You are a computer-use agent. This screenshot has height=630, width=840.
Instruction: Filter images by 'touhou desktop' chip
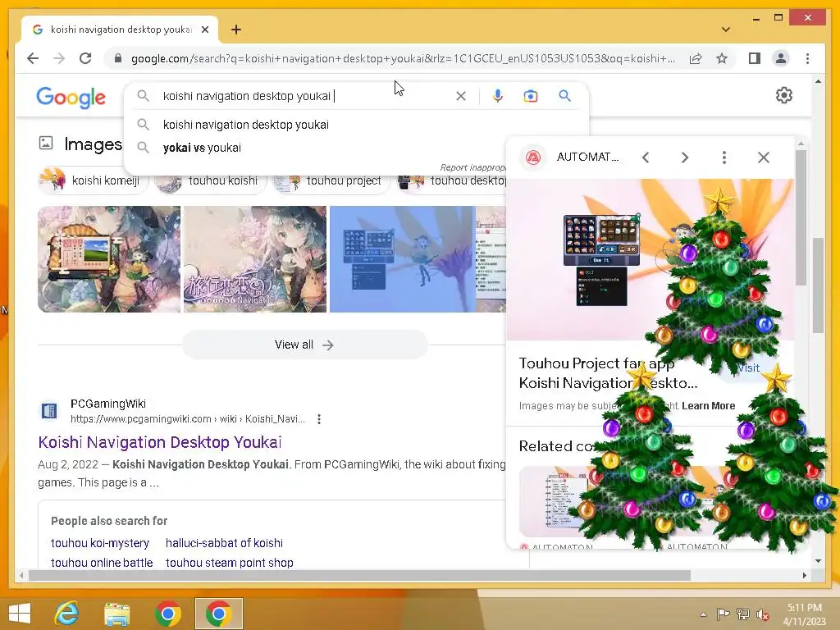click(x=453, y=180)
